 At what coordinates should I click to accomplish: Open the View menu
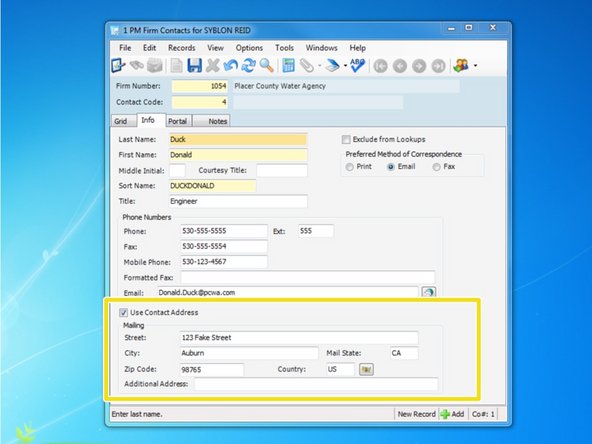point(215,48)
